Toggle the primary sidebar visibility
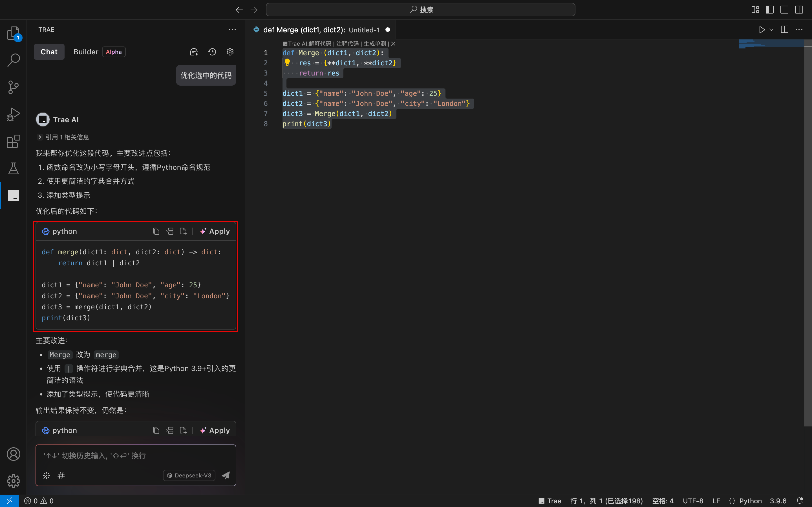Screen dimensions: 812x507 [x=770, y=10]
